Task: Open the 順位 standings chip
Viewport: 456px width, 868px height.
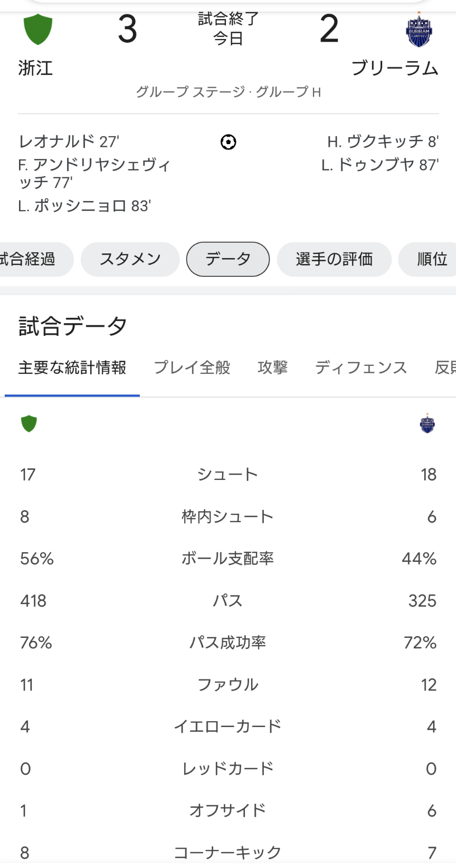Action: point(429,259)
